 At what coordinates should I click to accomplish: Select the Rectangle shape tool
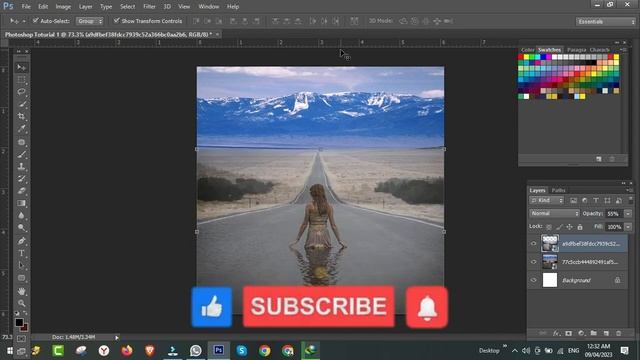tap(22, 278)
